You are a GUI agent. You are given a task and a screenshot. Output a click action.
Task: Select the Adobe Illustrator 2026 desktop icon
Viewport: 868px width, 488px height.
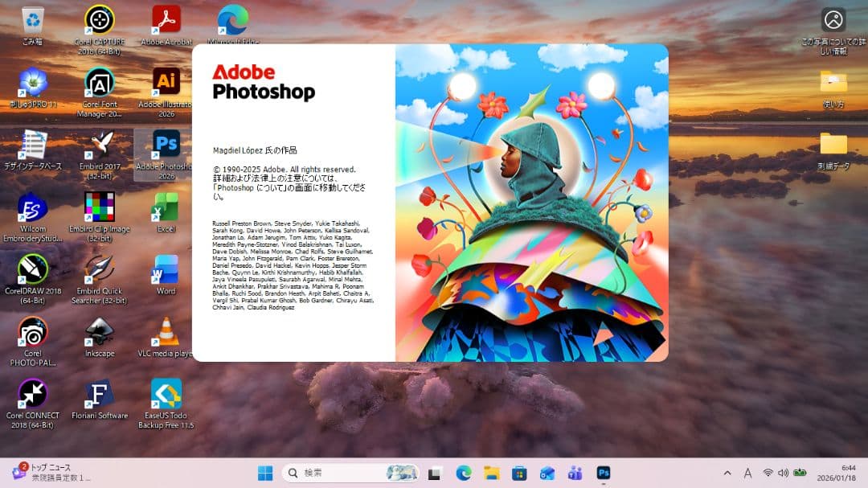tap(166, 82)
